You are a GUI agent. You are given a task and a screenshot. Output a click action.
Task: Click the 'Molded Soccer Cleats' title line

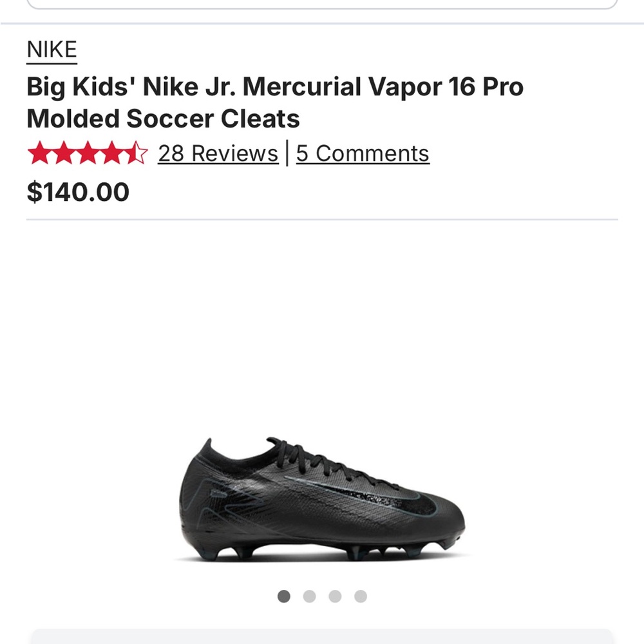click(162, 119)
